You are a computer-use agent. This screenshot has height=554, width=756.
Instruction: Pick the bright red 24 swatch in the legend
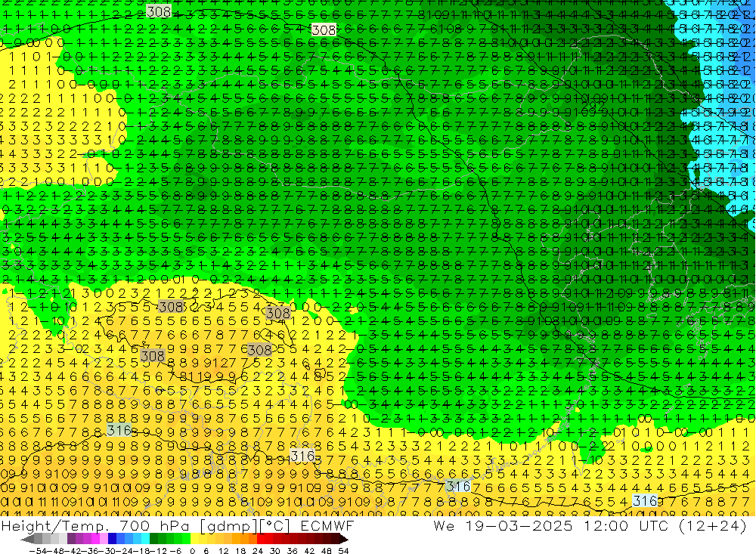click(261, 539)
